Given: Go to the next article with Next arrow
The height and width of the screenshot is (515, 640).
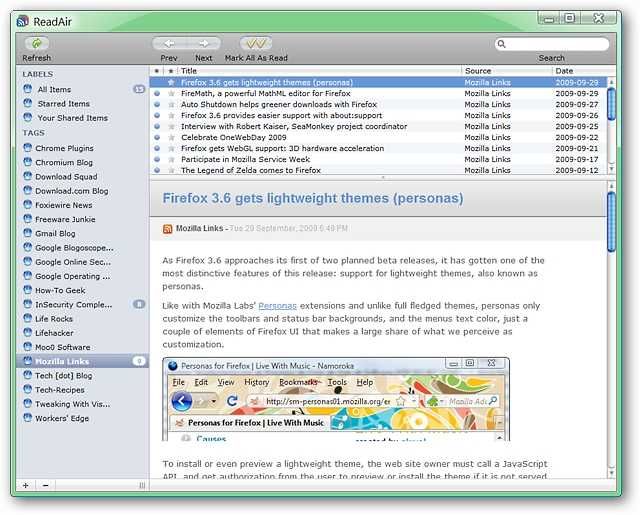Looking at the screenshot, I should point(204,43).
